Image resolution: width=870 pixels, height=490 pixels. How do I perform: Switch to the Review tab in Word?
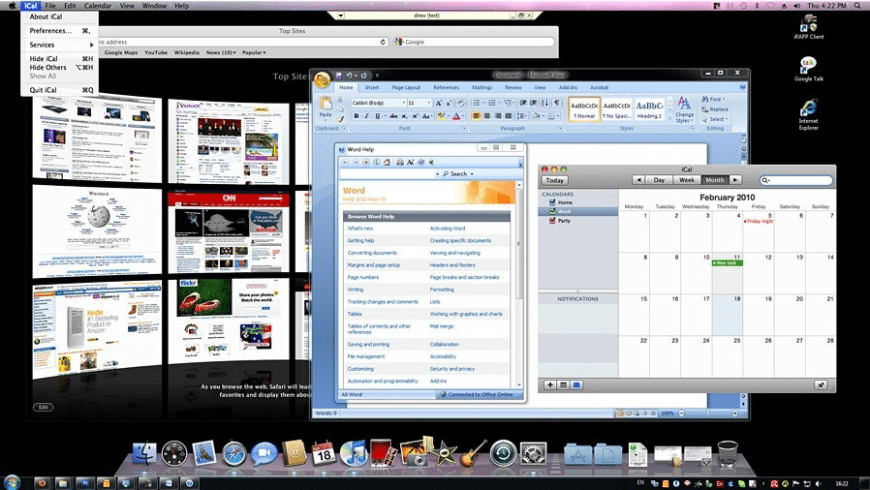pyautogui.click(x=513, y=88)
